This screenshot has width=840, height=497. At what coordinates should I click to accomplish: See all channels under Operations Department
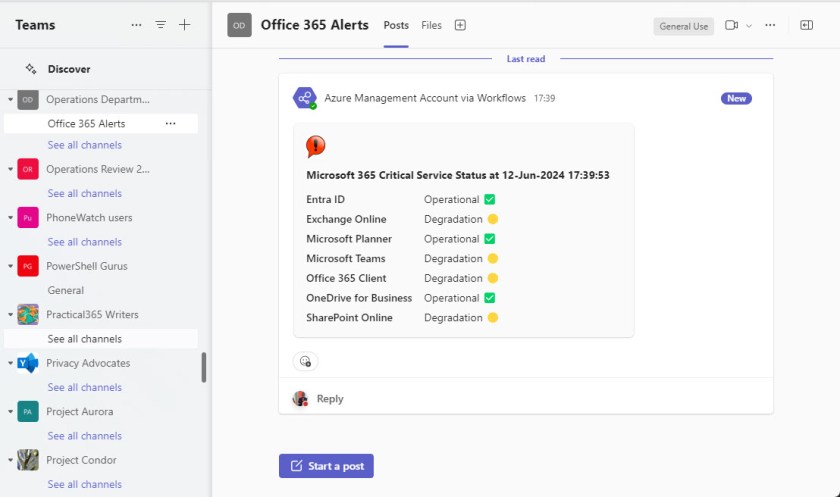(85, 145)
